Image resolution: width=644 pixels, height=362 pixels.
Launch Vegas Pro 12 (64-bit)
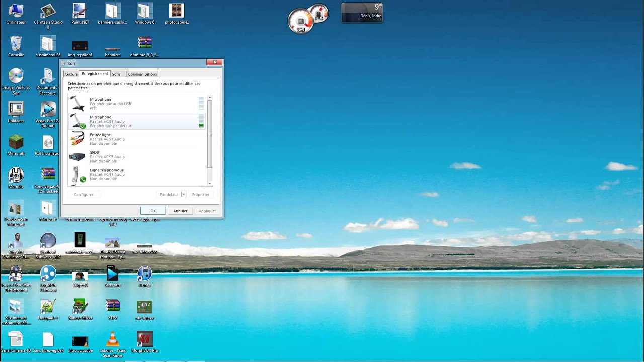(48, 114)
